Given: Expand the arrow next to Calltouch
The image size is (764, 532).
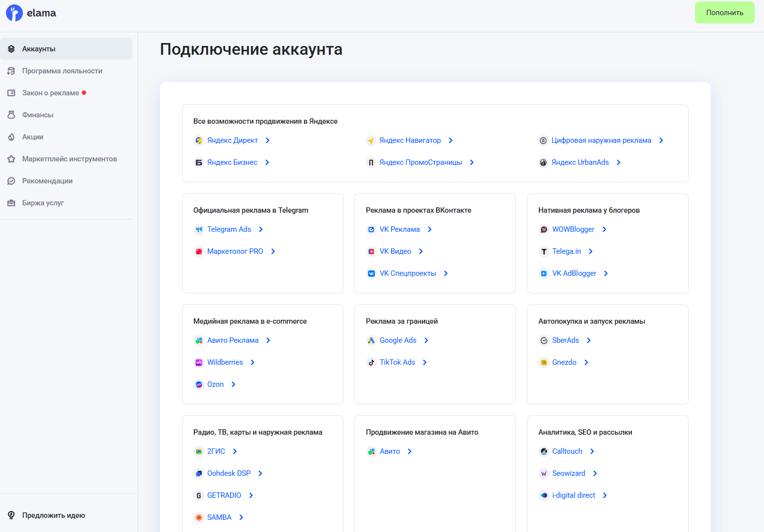Looking at the screenshot, I should (592, 451).
